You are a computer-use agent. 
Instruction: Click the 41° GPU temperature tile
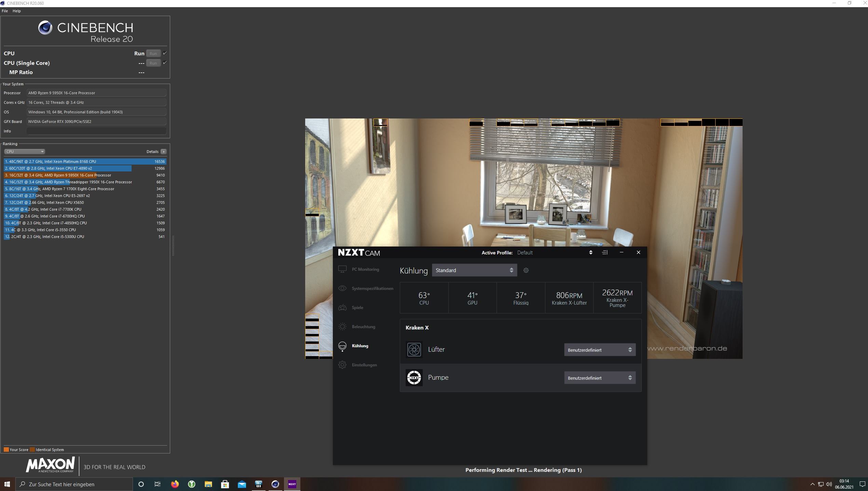(472, 298)
